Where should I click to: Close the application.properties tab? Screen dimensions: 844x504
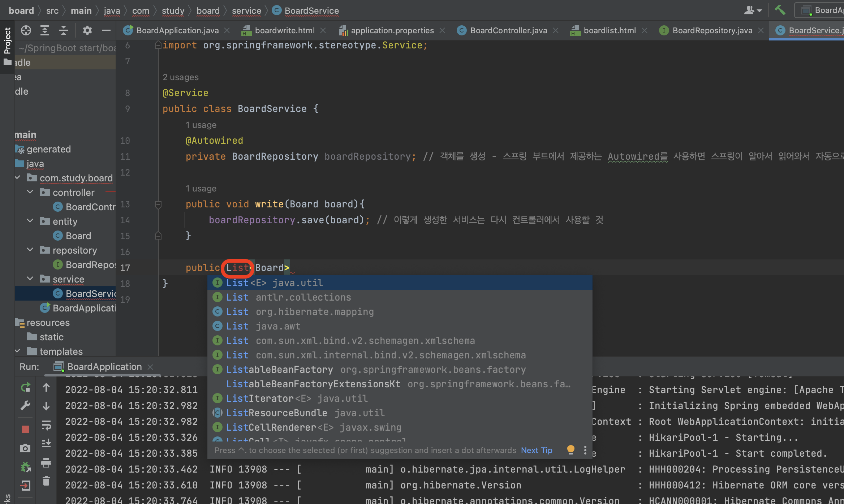point(442,31)
